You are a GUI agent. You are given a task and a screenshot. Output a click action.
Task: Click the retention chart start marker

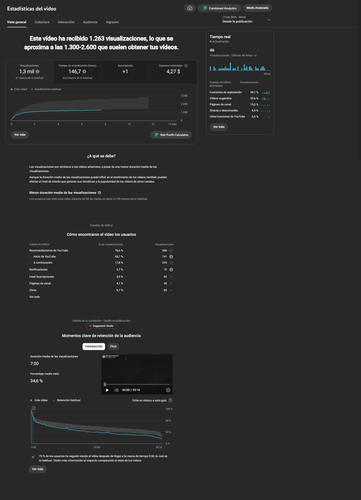coord(34,408)
